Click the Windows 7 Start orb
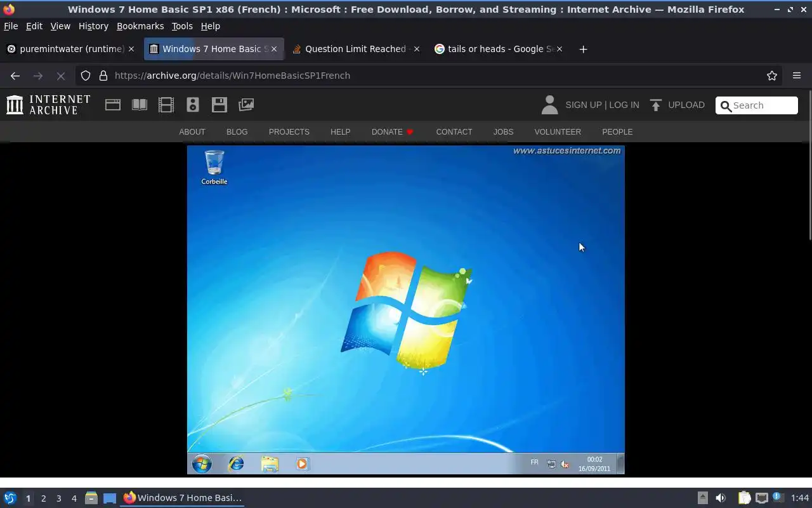The height and width of the screenshot is (508, 812). coord(202,464)
